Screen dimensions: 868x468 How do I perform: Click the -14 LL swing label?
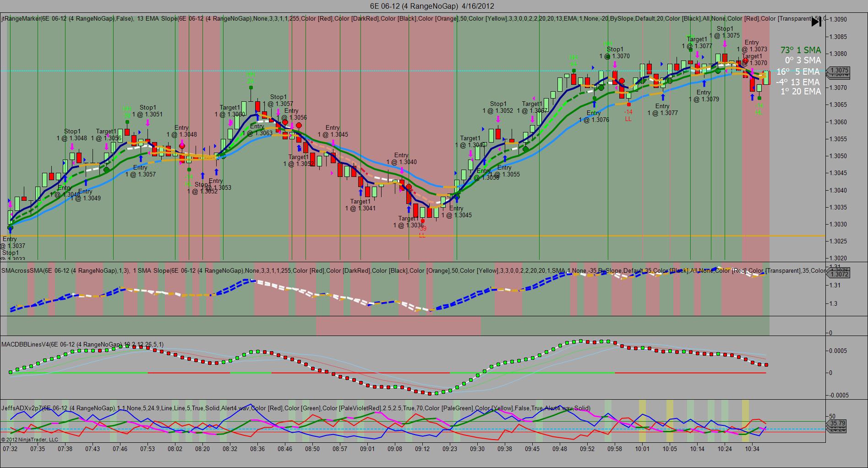point(628,116)
